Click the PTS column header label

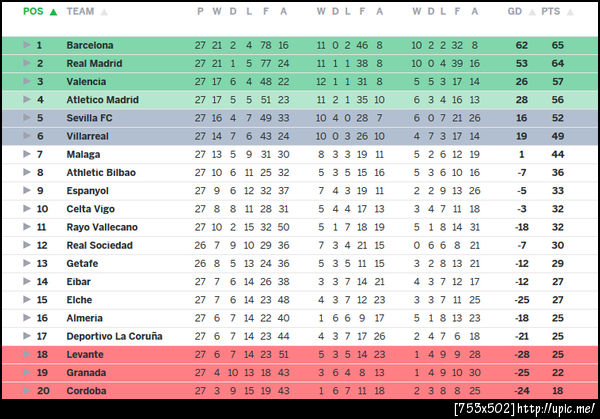[550, 12]
